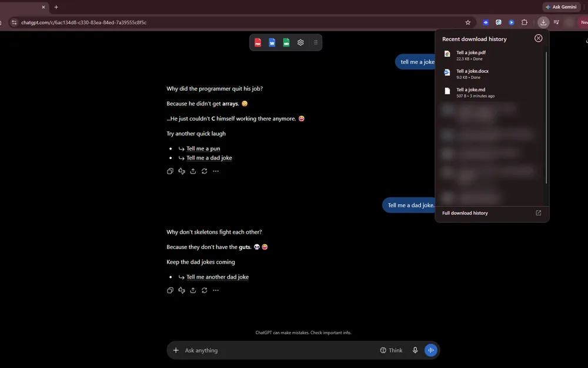Open the 'Tell me a dad joke' suggestion

pyautogui.click(x=209, y=158)
